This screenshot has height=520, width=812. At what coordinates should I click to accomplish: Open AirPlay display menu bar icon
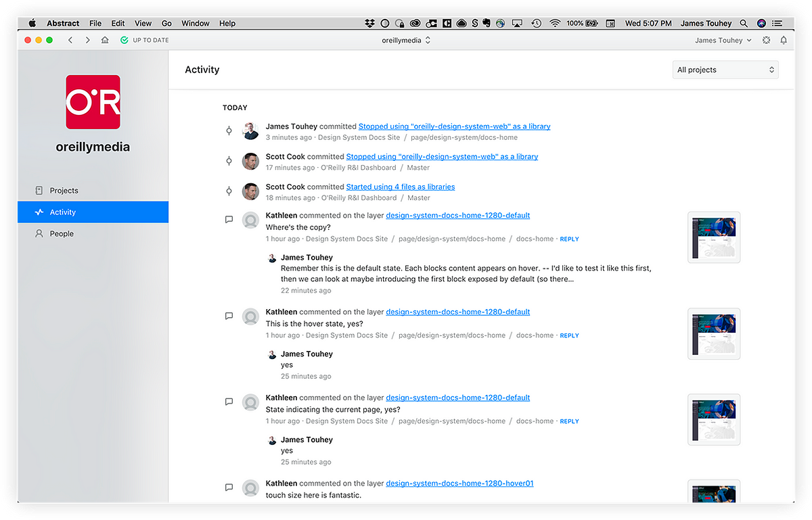coord(518,23)
